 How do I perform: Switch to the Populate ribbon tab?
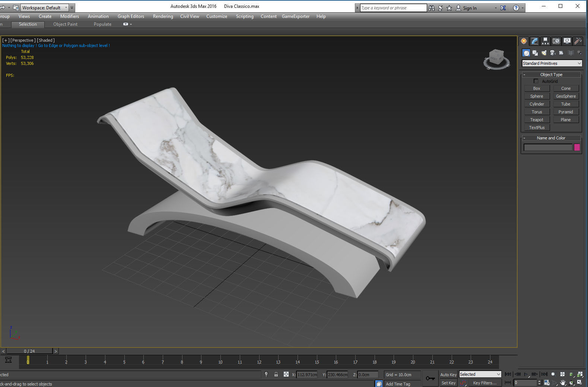[x=102, y=24]
